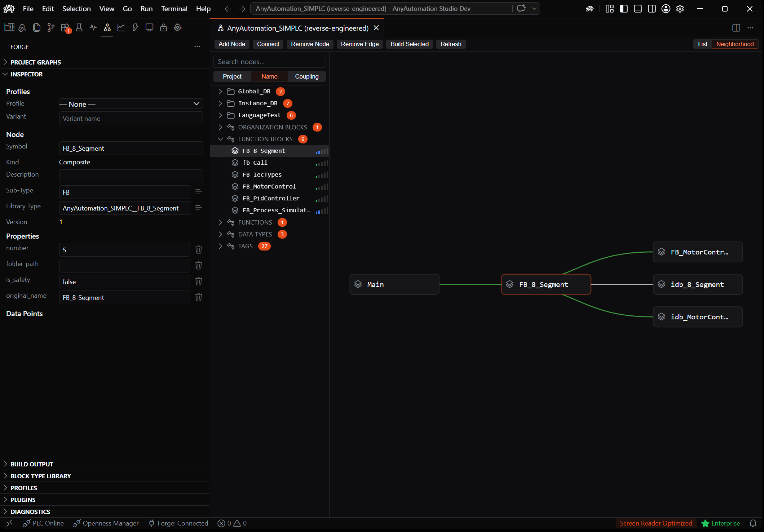Click the Add Node button
This screenshot has height=532, width=764.
232,44
